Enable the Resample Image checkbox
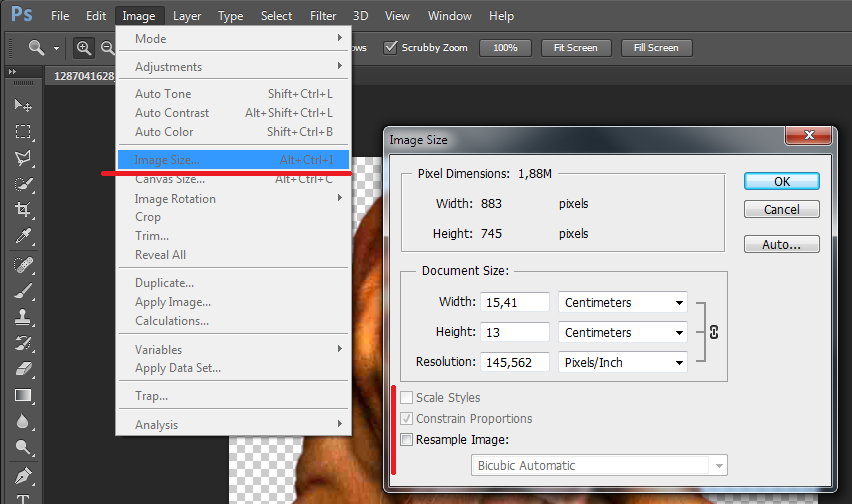This screenshot has width=852, height=504. pos(406,439)
